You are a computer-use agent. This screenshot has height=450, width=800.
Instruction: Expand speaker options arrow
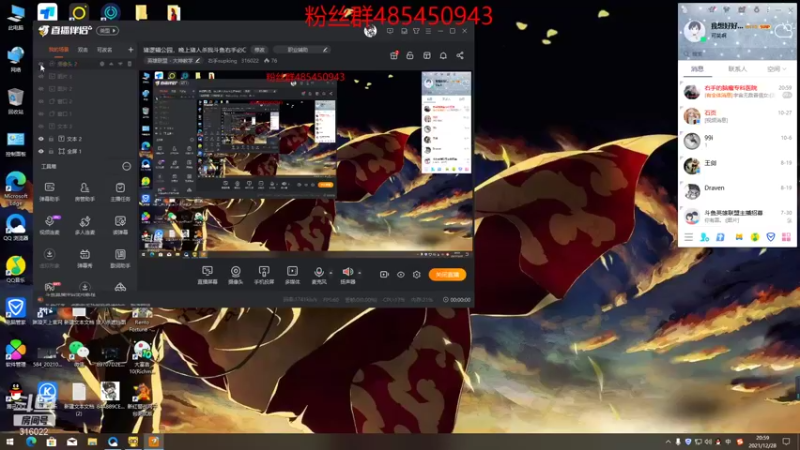[360, 273]
